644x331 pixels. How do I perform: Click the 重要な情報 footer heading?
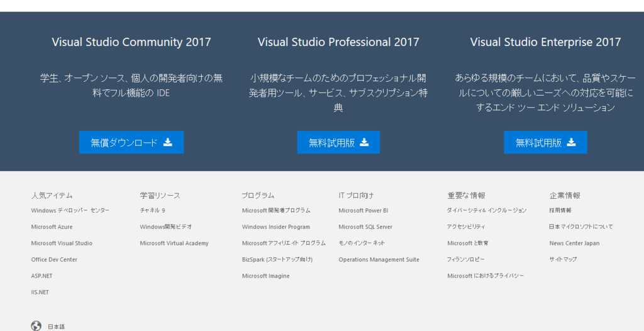[x=466, y=196]
